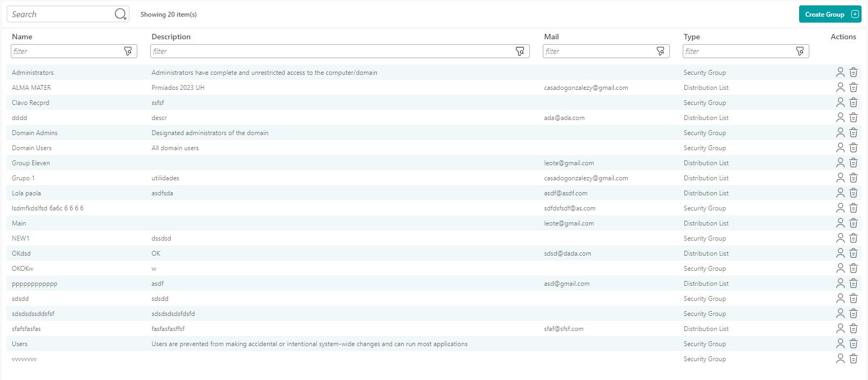The height and width of the screenshot is (380, 868).
Task: Click mail asd@gmail.com
Action: click(x=566, y=284)
